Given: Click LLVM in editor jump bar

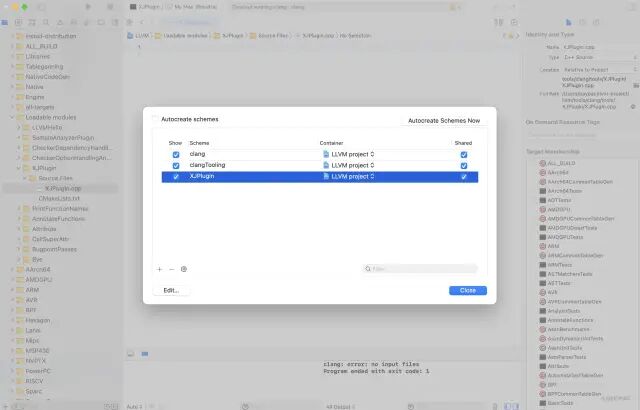Looking at the screenshot, I should click(x=138, y=36).
